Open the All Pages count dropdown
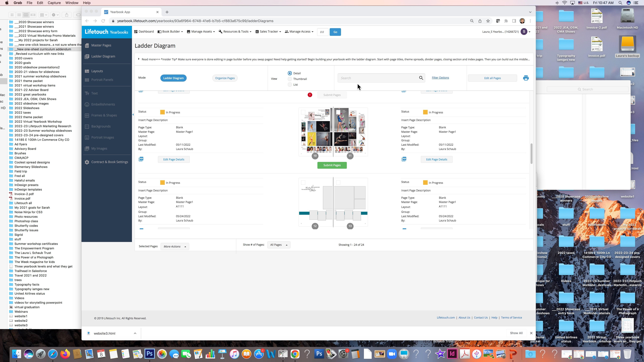 coord(279,245)
